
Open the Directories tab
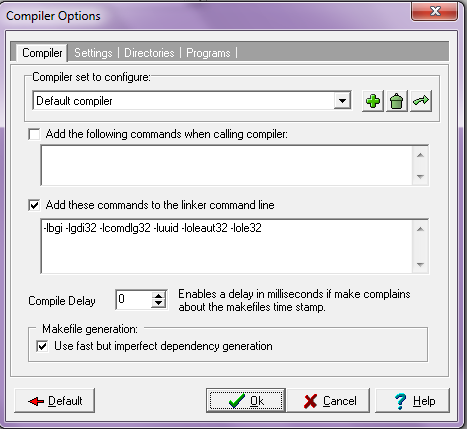(149, 53)
